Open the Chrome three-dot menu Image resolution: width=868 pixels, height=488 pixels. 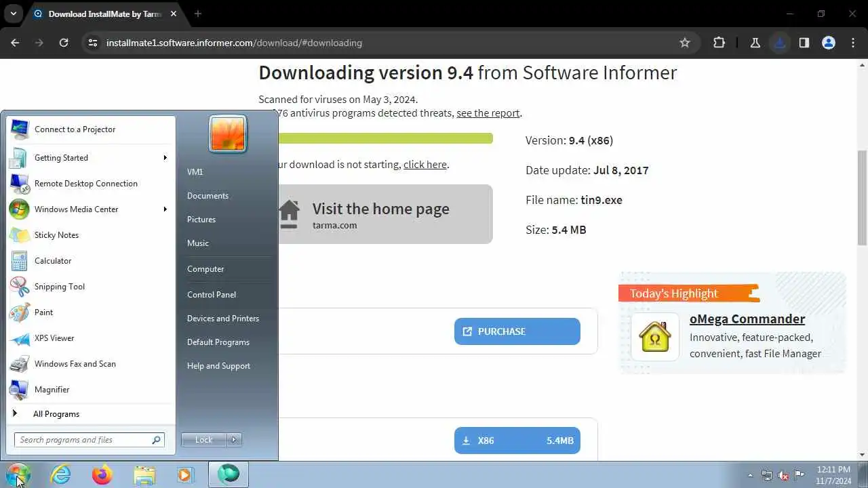click(853, 43)
